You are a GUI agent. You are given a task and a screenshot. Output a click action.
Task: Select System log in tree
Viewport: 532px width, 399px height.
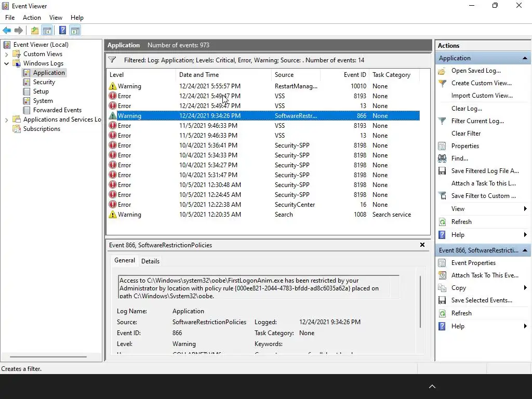pos(43,101)
